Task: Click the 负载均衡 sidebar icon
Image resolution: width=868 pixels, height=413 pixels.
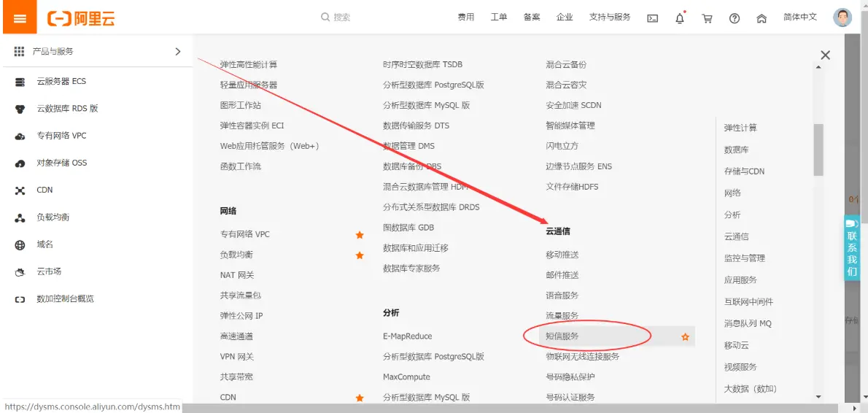Action: tap(20, 217)
